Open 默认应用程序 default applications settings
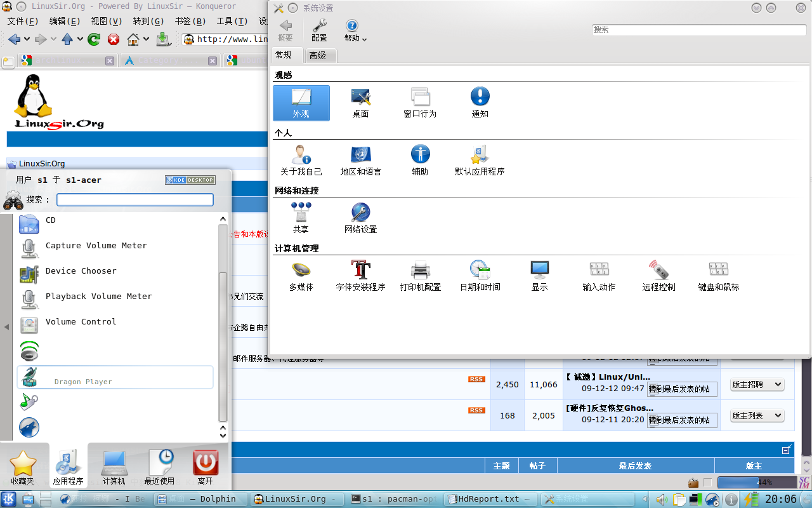 (480, 161)
